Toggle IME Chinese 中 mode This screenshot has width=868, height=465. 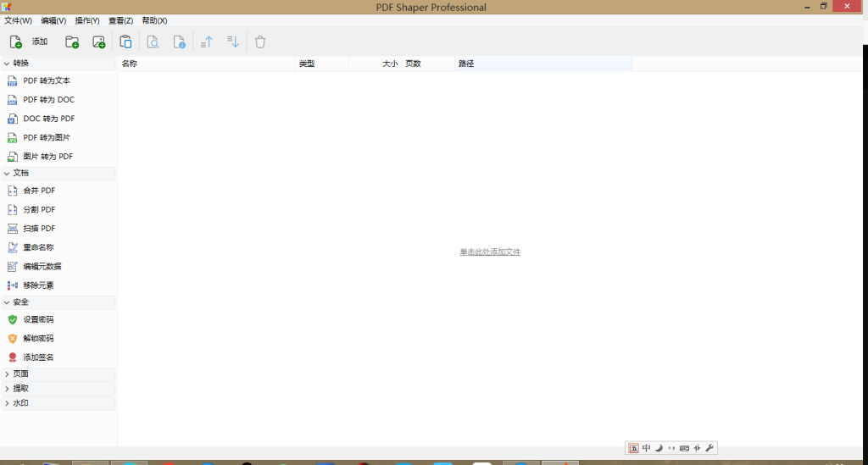[646, 448]
